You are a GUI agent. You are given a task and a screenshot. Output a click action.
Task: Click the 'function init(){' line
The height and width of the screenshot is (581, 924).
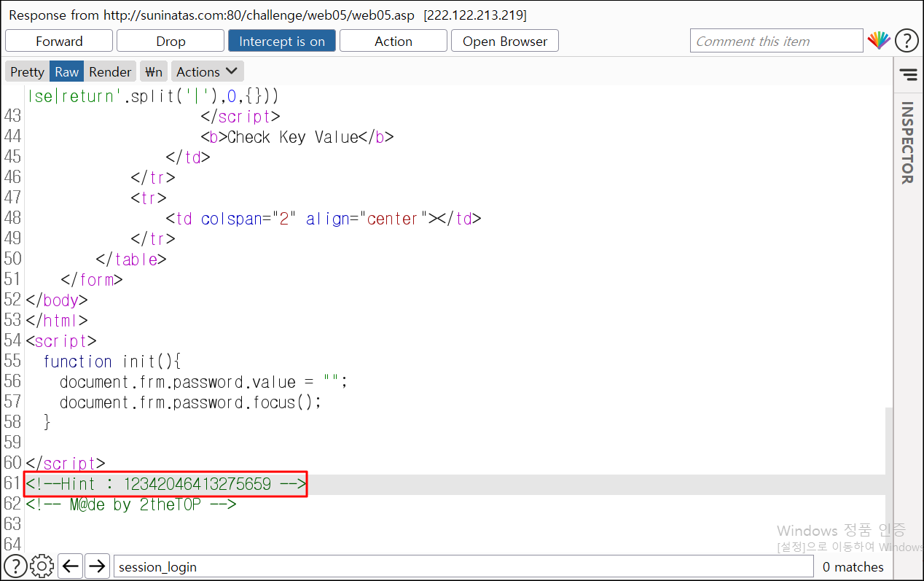(111, 362)
